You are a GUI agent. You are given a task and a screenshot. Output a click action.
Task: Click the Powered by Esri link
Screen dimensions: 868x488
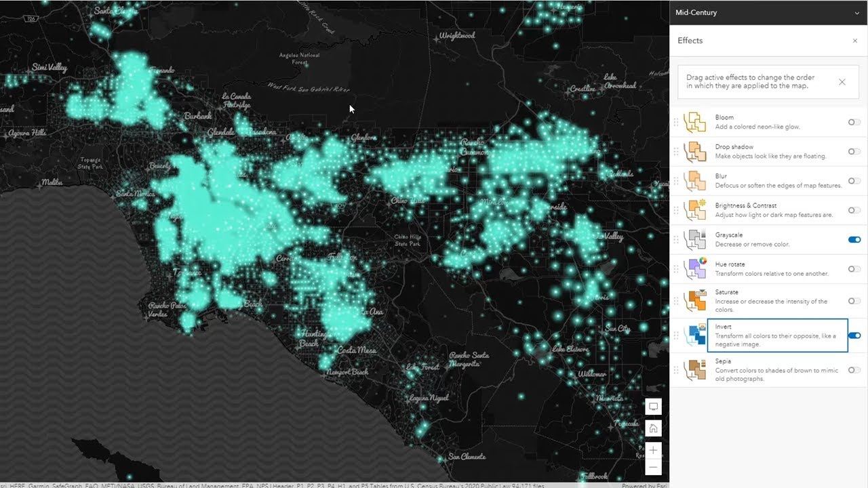click(x=644, y=485)
